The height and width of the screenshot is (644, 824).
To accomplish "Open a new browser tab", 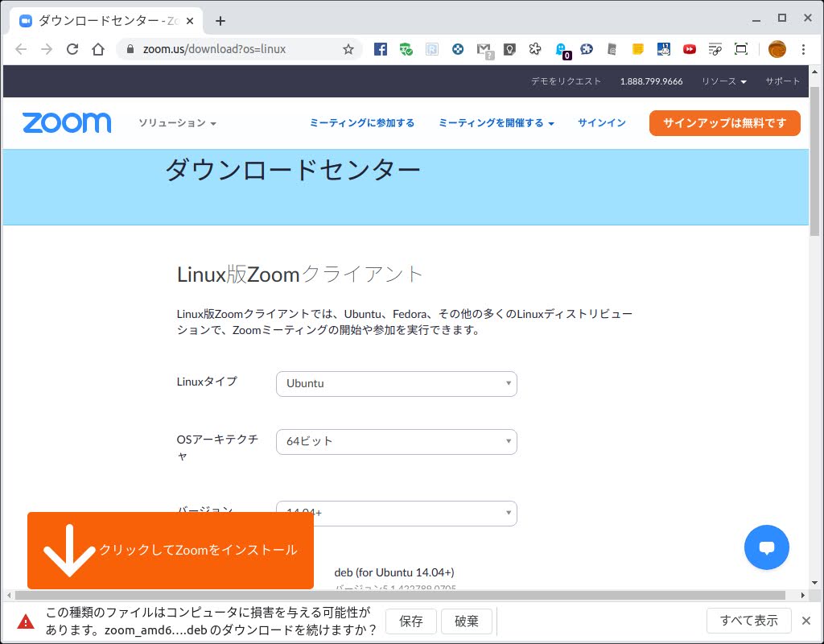I will tap(220, 21).
